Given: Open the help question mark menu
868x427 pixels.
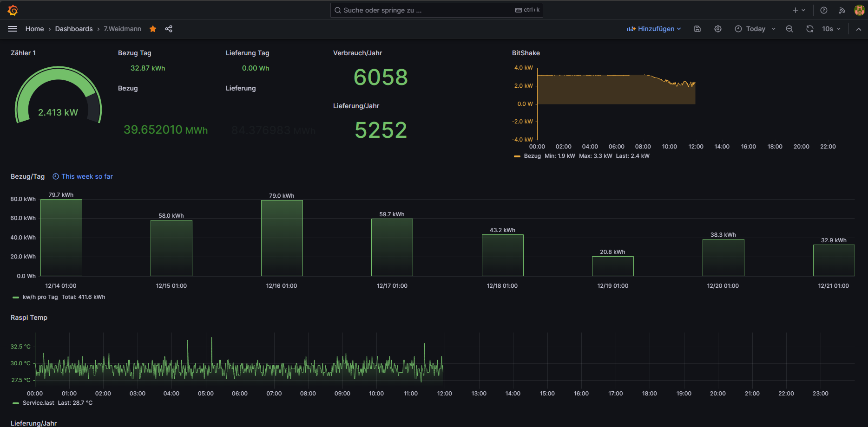Looking at the screenshot, I should [x=824, y=10].
